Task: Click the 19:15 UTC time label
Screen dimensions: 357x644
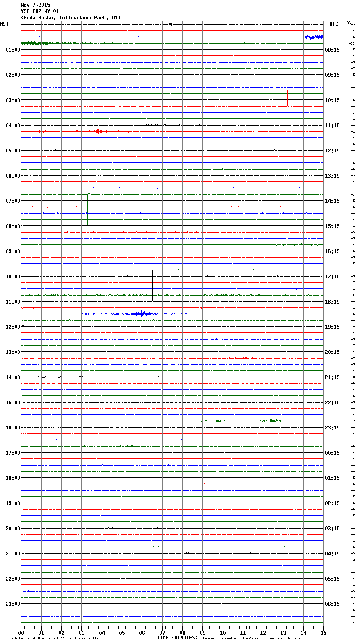Action: 332,327
